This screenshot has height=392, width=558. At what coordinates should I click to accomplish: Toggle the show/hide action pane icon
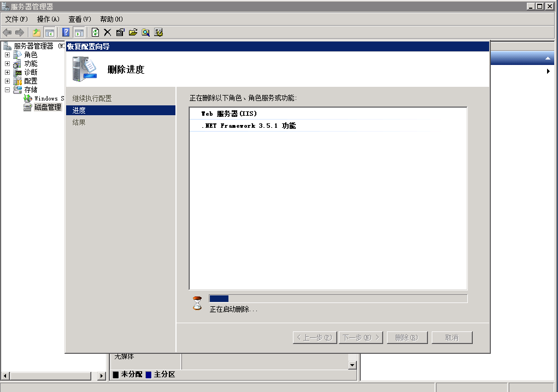(79, 32)
